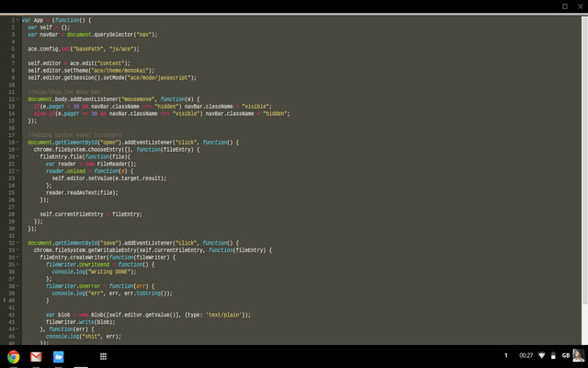
Task: Fold the chooseEntry callback at line 19
Action: pyautogui.click(x=17, y=149)
